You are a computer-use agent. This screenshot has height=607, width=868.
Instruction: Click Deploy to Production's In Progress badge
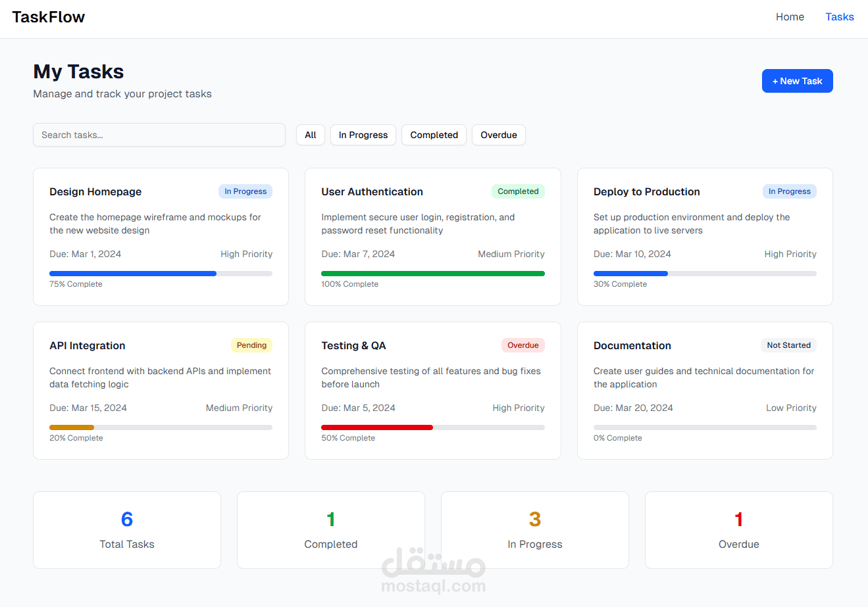[x=790, y=191]
